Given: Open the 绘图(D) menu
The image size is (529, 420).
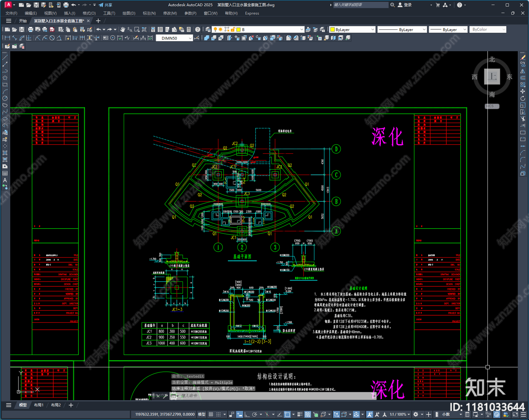Looking at the screenshot, I should click(x=129, y=13).
